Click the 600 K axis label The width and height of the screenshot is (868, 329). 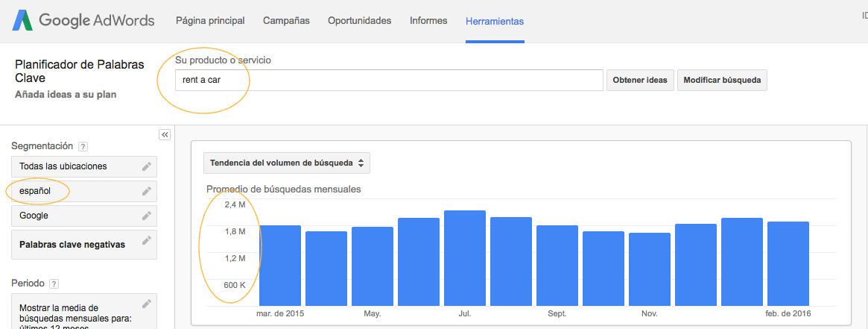coord(235,285)
